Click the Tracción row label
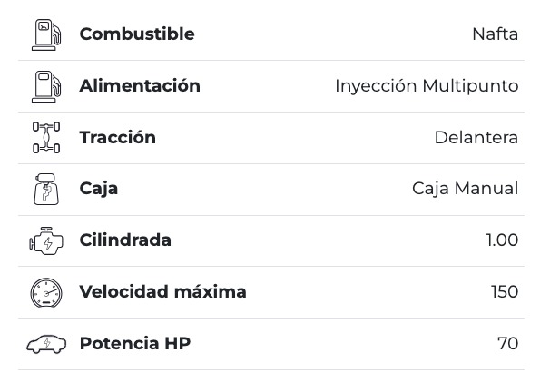Image resolution: width=550 pixels, height=392 pixels. click(x=118, y=138)
